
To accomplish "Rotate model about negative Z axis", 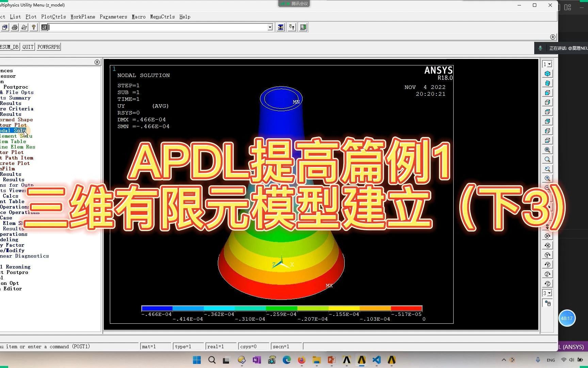I will click(548, 274).
